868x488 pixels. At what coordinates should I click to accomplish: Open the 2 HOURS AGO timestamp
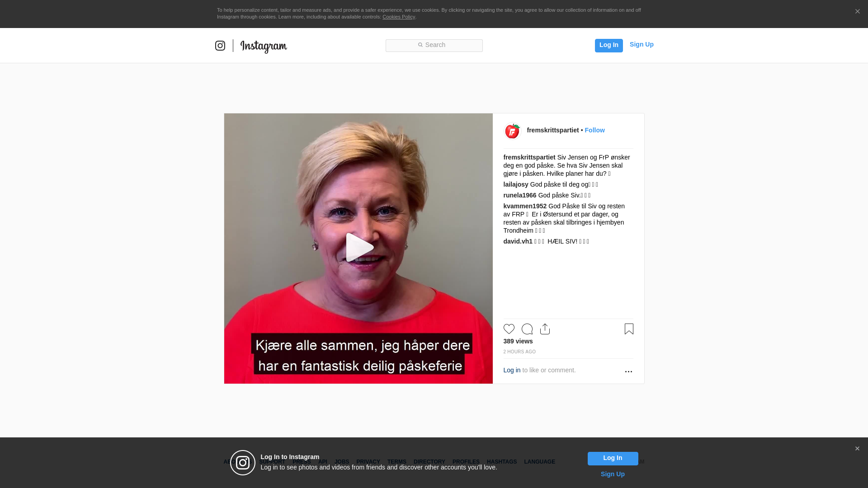click(x=519, y=352)
